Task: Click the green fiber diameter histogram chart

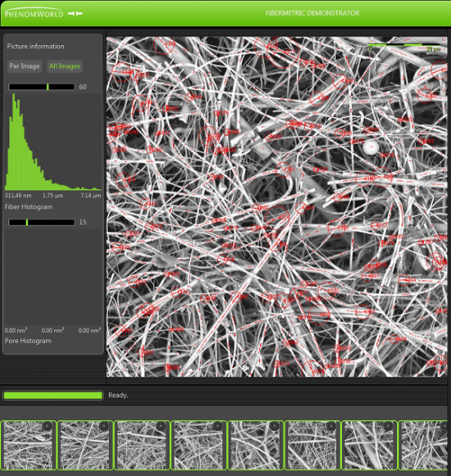Action: click(52, 142)
